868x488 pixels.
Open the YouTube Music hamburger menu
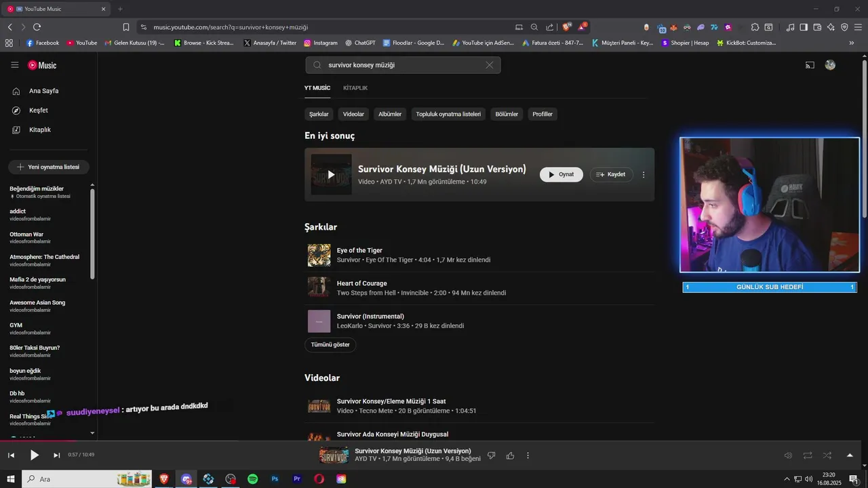[x=15, y=65]
